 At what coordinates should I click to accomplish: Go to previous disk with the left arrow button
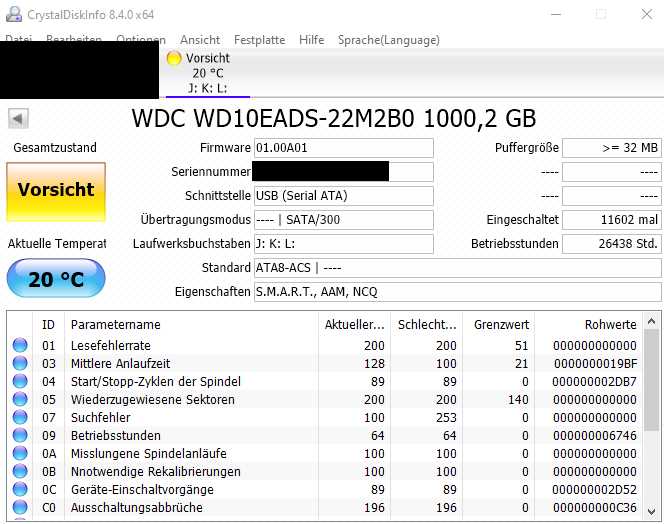(x=18, y=119)
